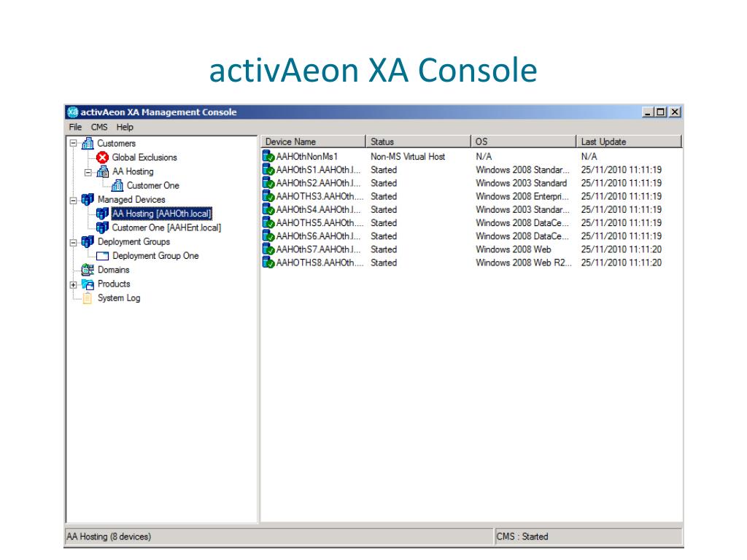Minimize the Management Console window
Screen dimensions: 747x560
[647, 112]
